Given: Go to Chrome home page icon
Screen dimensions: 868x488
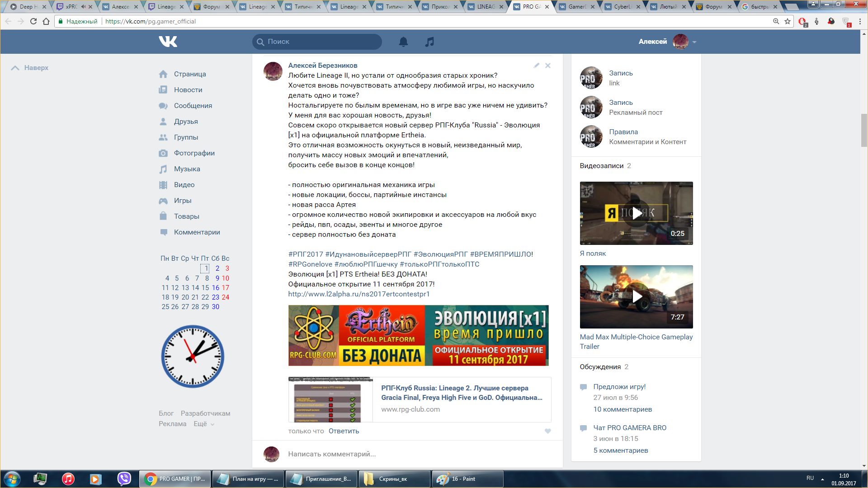Looking at the screenshot, I should tap(46, 21).
